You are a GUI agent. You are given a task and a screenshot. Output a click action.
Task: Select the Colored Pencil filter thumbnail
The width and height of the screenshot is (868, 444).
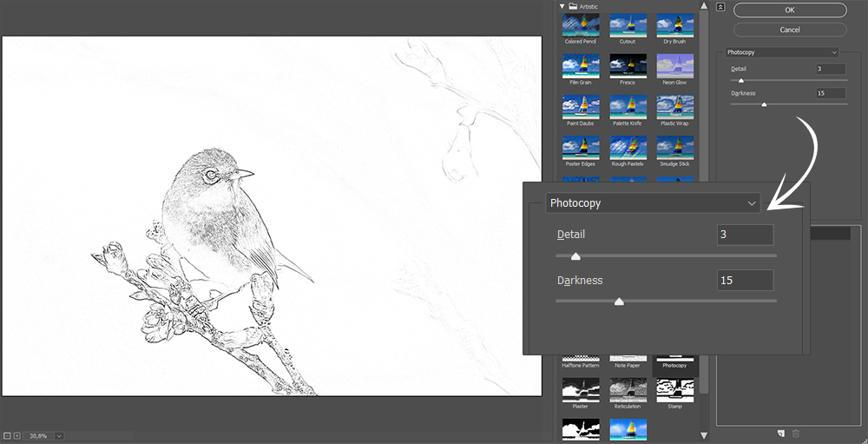[x=581, y=25]
